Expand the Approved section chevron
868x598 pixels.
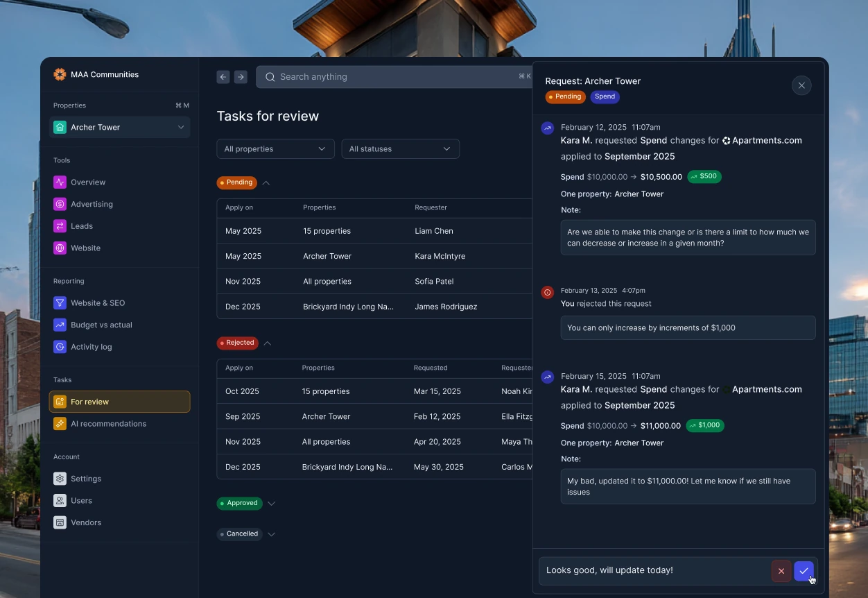[x=272, y=504]
